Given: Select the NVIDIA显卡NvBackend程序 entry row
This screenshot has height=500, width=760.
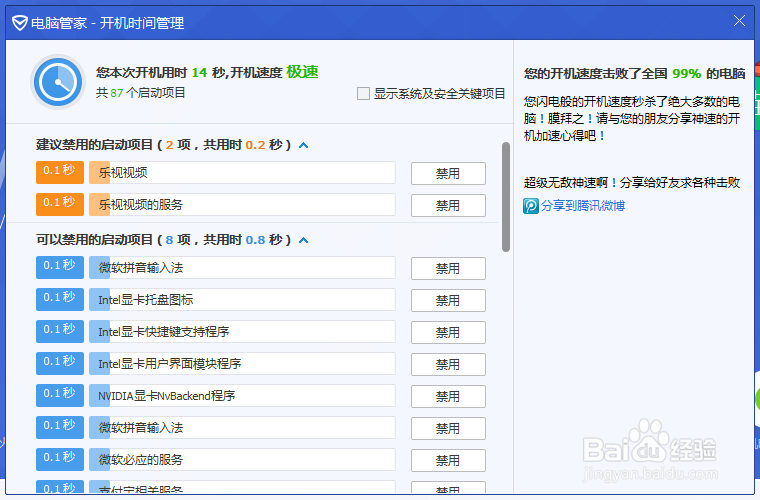Looking at the screenshot, I should click(x=242, y=395).
